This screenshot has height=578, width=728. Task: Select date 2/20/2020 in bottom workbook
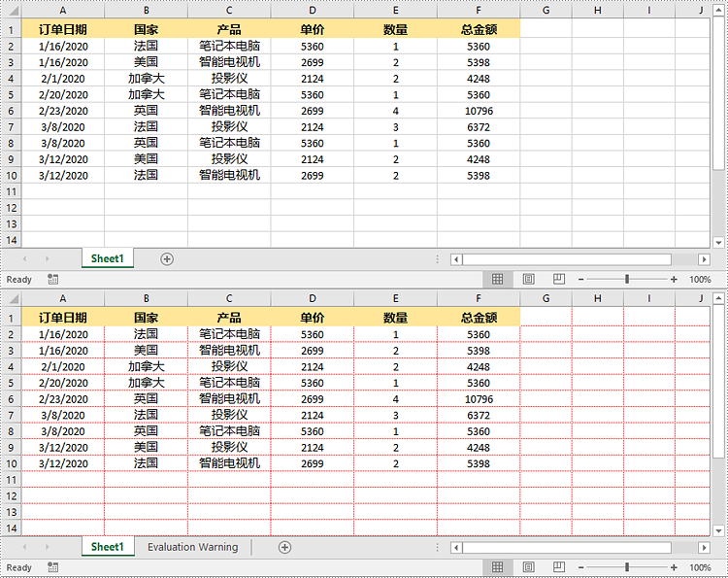pos(63,383)
